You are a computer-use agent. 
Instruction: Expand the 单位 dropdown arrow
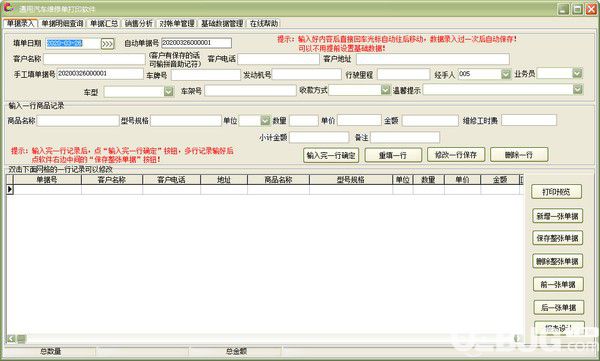click(265, 121)
